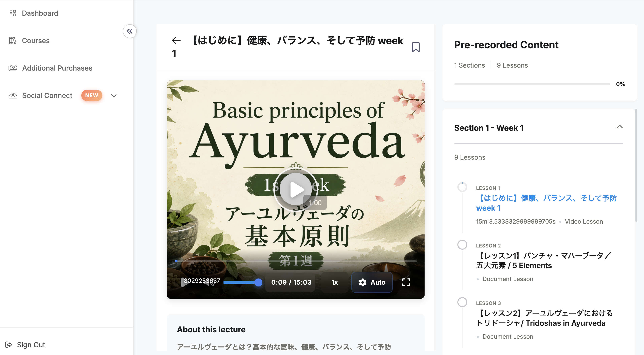Open Lesson 2 5 Elements document lesson
The image size is (644, 355).
coord(543,261)
